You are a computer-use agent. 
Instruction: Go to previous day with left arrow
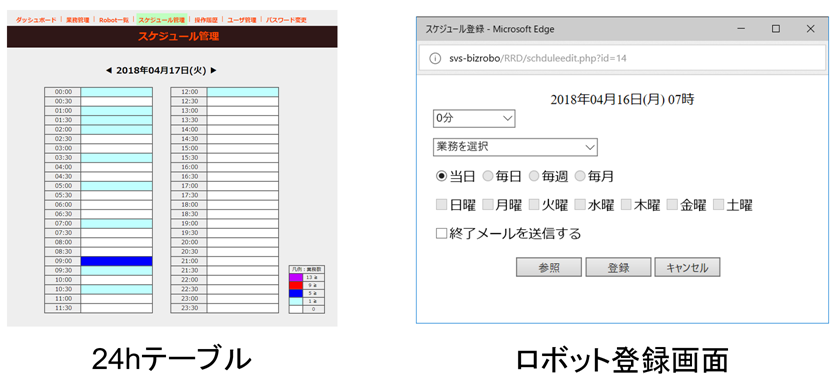[108, 71]
